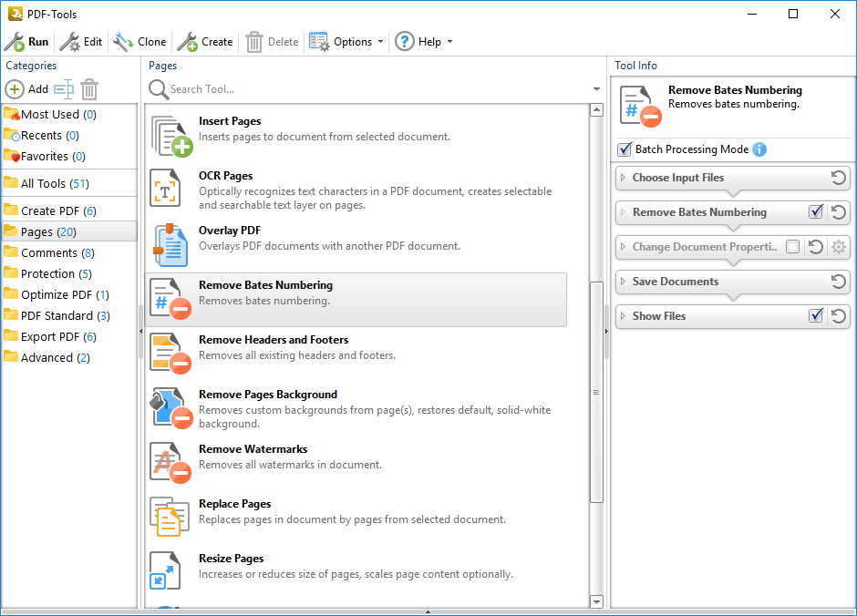Enable the Change Document Properties step checkbox
The height and width of the screenshot is (616, 857).
tap(792, 247)
